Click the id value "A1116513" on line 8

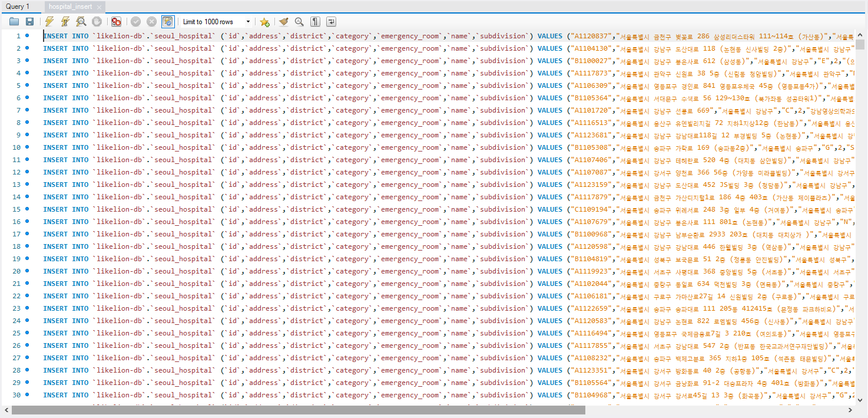[x=591, y=123]
